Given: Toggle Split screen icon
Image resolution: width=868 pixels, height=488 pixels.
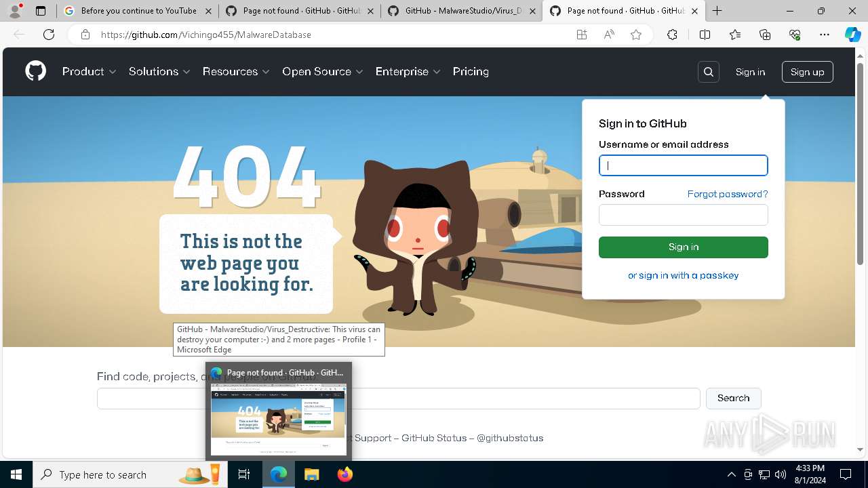Looking at the screenshot, I should tap(705, 35).
